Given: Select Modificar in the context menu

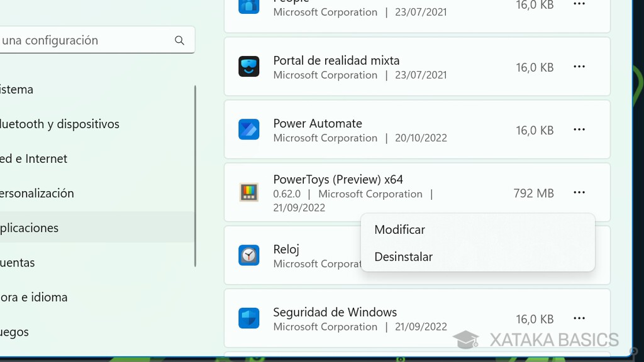Looking at the screenshot, I should 400,229.
